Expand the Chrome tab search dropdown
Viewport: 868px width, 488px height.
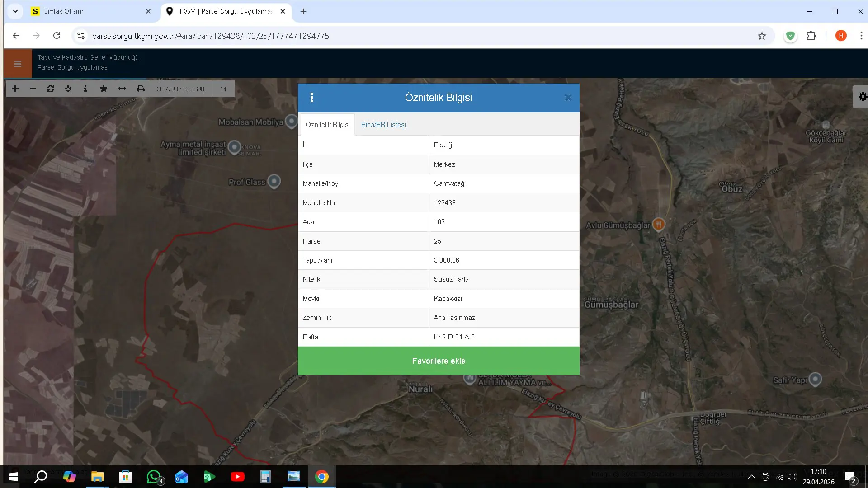(x=15, y=11)
